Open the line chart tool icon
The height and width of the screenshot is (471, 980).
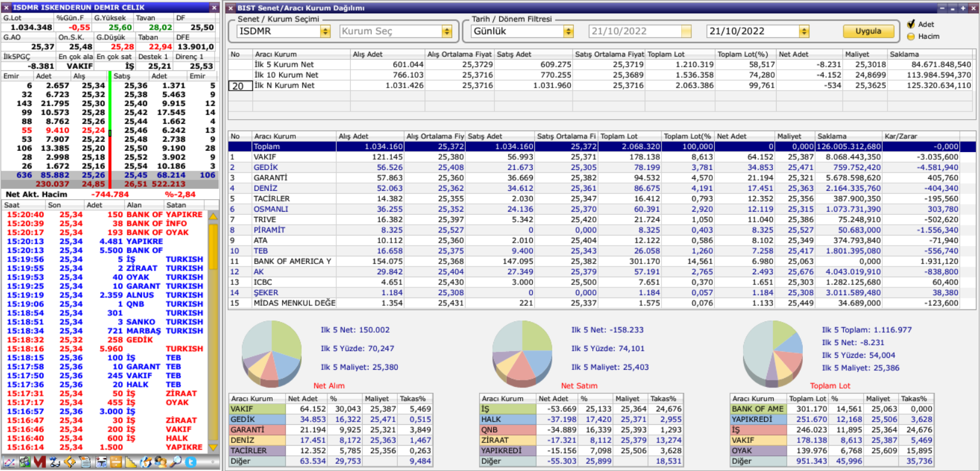click(x=9, y=462)
